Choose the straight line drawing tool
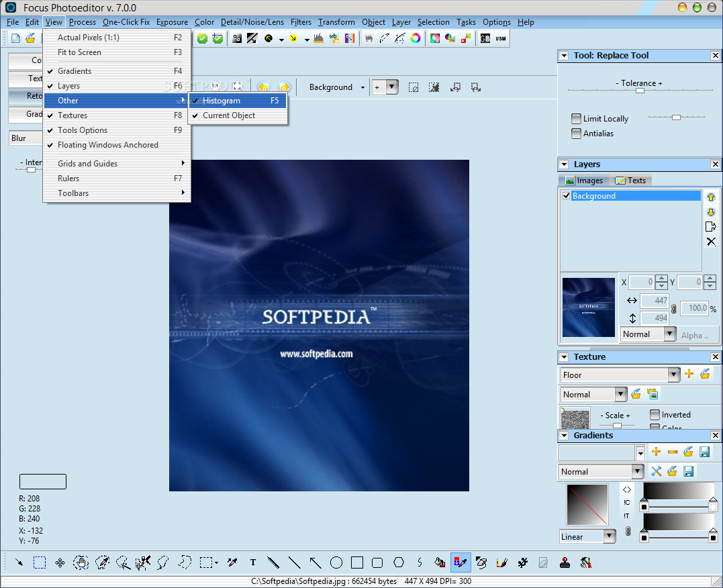Viewport: 723px width, 588px height. click(294, 562)
